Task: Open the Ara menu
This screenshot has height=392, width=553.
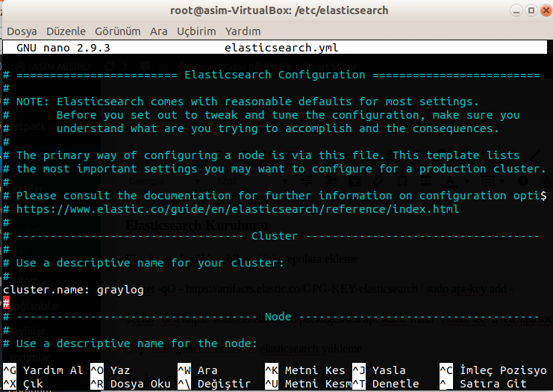Action: click(x=159, y=31)
